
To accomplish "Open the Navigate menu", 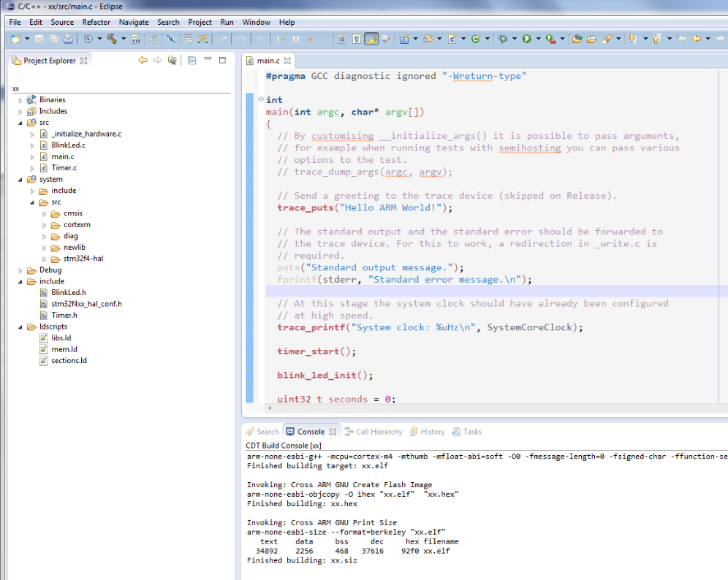I will [134, 22].
